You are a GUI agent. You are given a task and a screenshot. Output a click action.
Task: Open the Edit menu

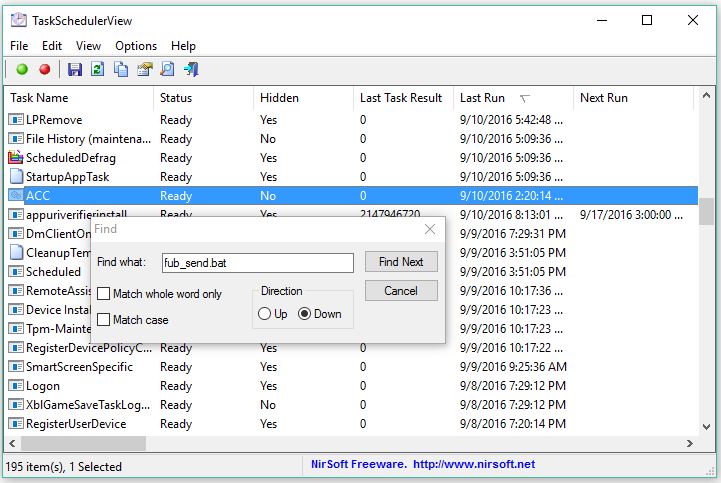52,46
